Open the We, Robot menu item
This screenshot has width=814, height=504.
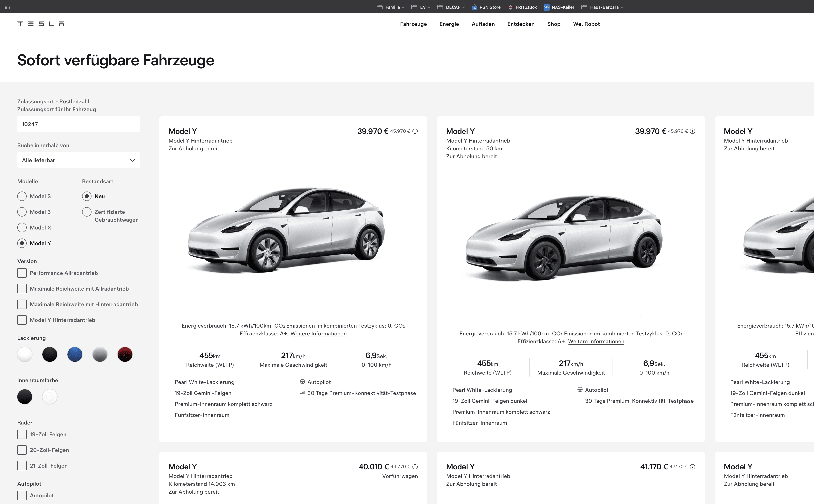pyautogui.click(x=586, y=24)
